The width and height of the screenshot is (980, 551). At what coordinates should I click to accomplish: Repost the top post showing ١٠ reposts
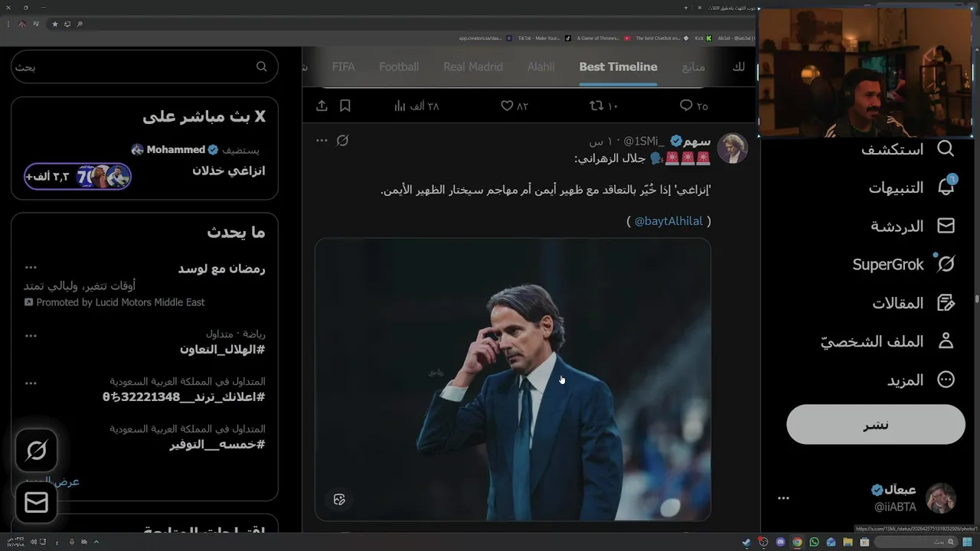pyautogui.click(x=604, y=106)
